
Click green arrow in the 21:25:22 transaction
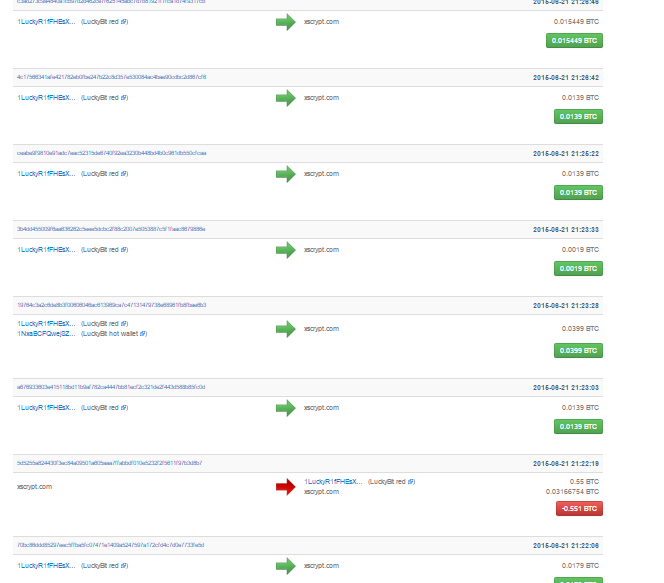click(286, 174)
